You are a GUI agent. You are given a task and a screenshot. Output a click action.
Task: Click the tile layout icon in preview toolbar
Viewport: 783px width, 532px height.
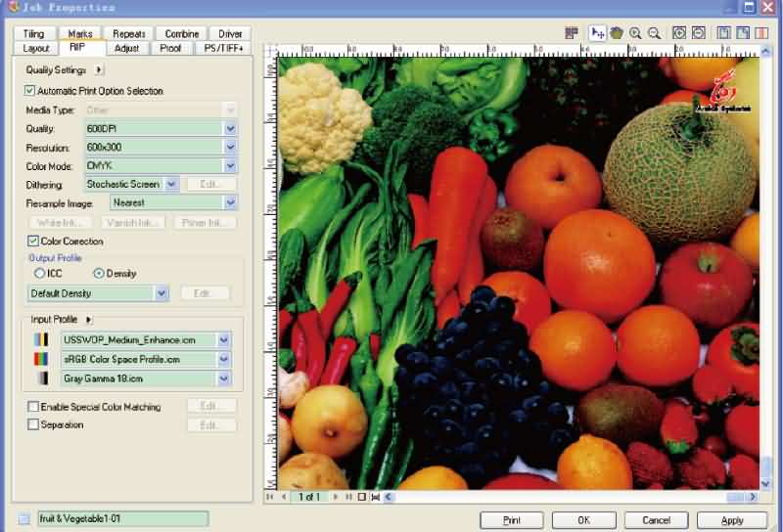(x=571, y=33)
